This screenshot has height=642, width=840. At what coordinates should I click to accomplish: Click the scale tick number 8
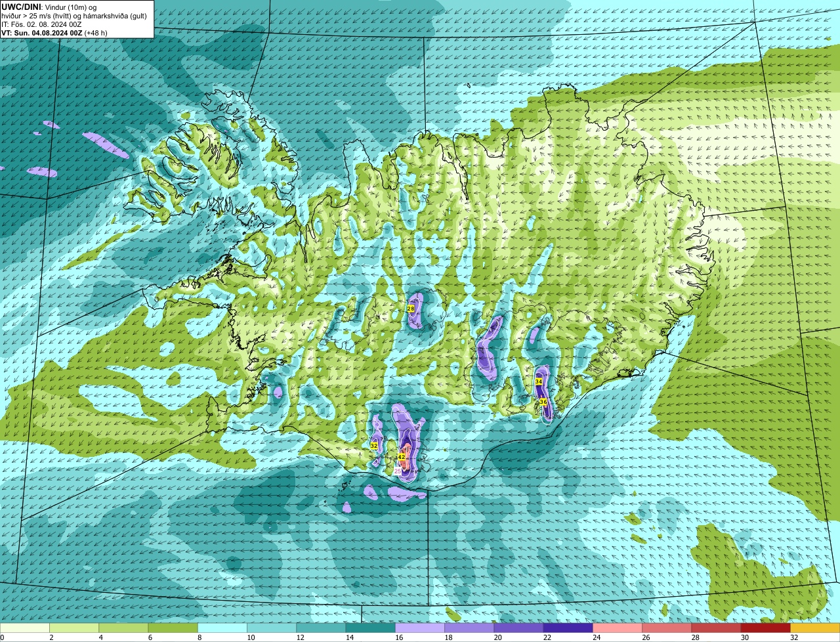[199, 637]
